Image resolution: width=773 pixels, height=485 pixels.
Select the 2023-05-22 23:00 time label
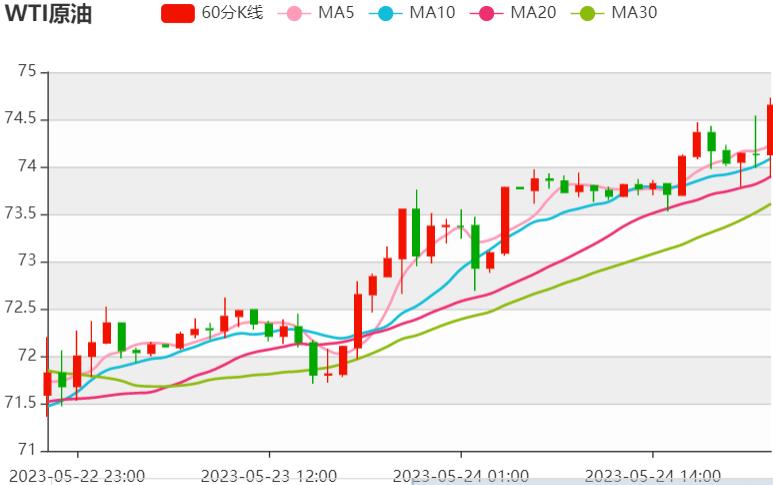(77, 477)
